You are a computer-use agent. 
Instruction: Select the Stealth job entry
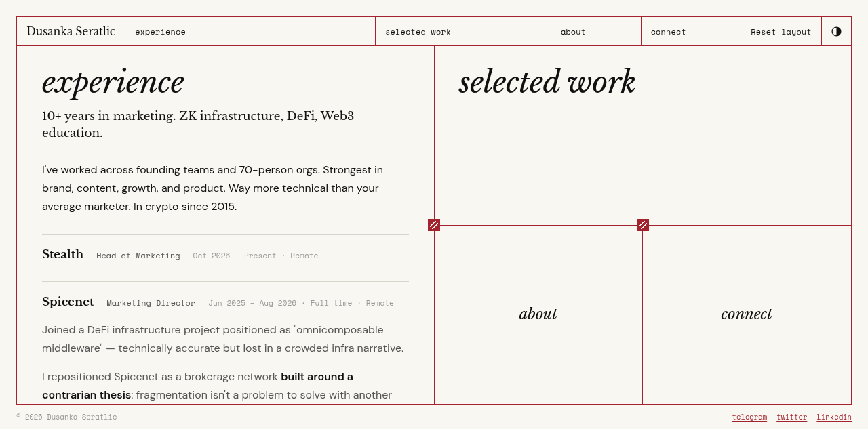tap(62, 254)
